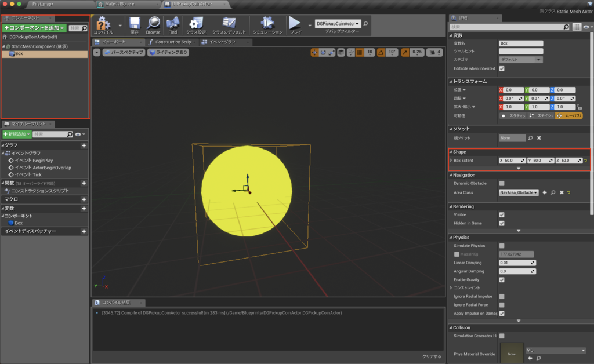
Task: Select the rotate gizmo tool in viewport
Action: tap(323, 53)
